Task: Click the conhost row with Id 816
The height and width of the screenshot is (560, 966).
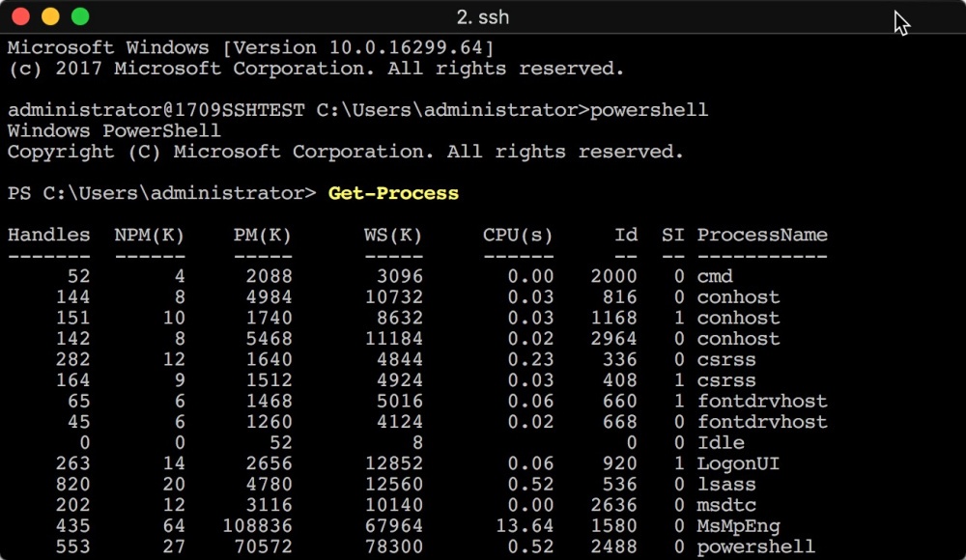Action: (417, 297)
